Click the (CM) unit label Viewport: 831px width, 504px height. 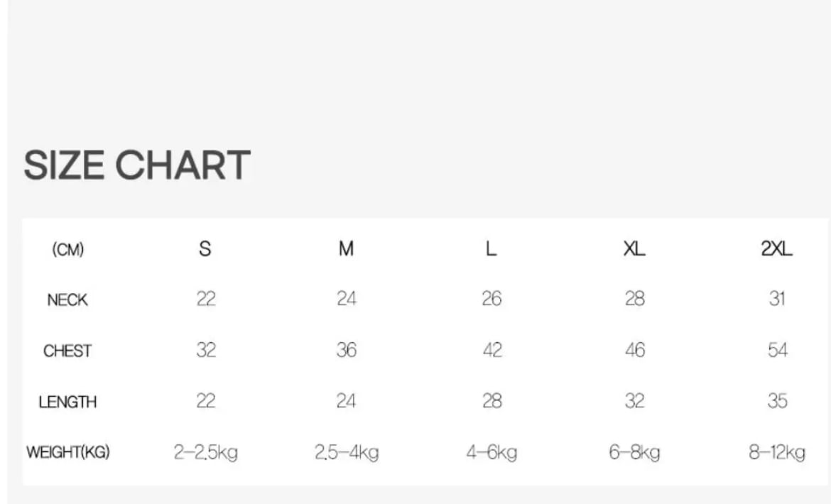pyautogui.click(x=68, y=250)
